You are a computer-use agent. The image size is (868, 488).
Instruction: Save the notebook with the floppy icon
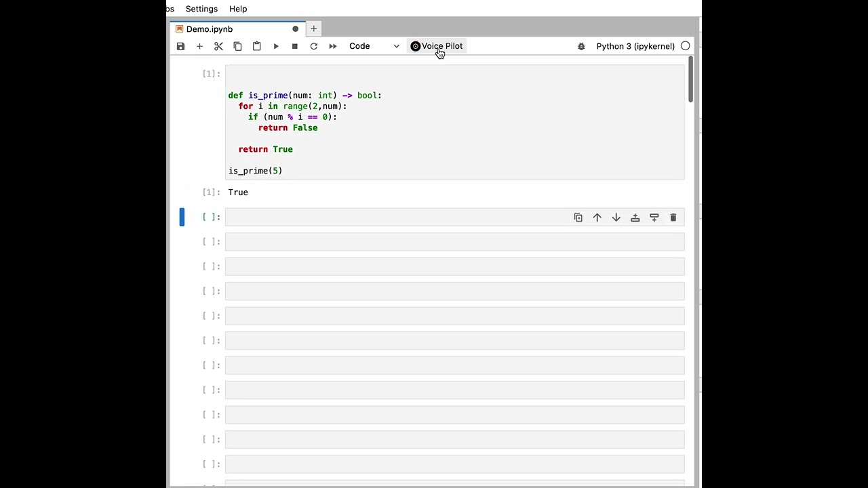(180, 46)
